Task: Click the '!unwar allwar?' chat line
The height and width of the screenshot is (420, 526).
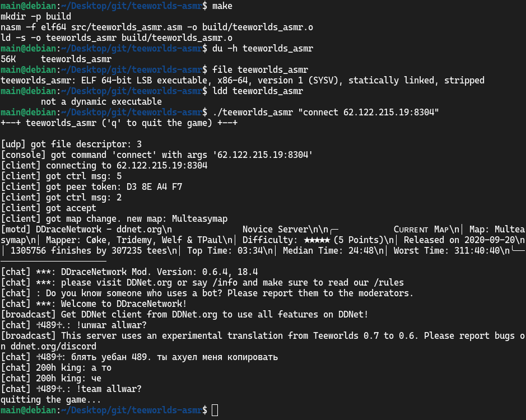Action: tap(73, 325)
